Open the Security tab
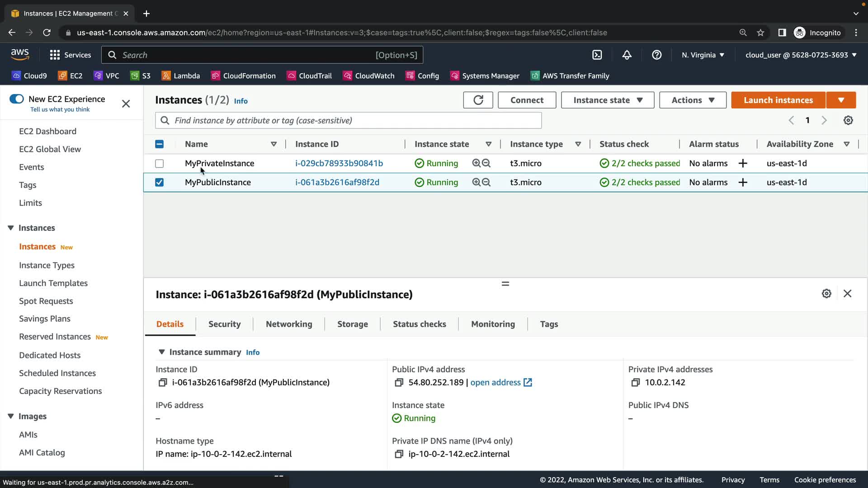Image resolution: width=868 pixels, height=488 pixels. click(x=224, y=324)
